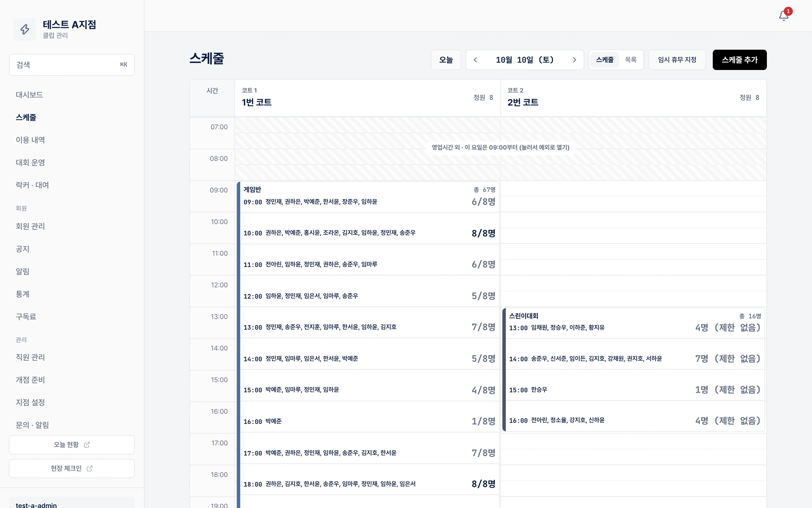Open 14:00 session with 7명 (제한 없음)
The image size is (812, 508).
[x=635, y=354]
